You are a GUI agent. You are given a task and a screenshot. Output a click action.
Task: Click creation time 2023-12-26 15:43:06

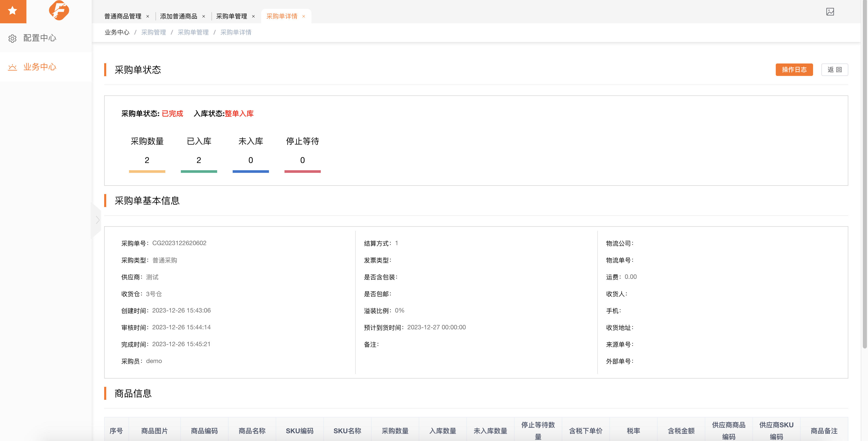point(181,311)
